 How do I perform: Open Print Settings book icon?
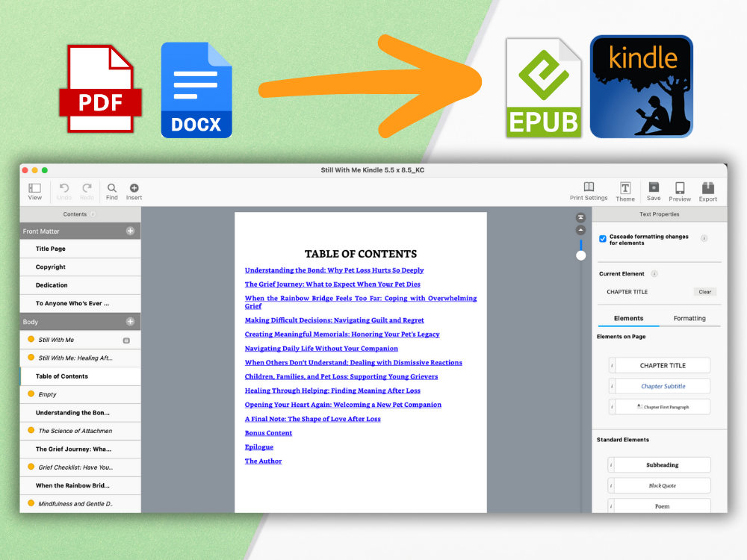pyautogui.click(x=589, y=187)
